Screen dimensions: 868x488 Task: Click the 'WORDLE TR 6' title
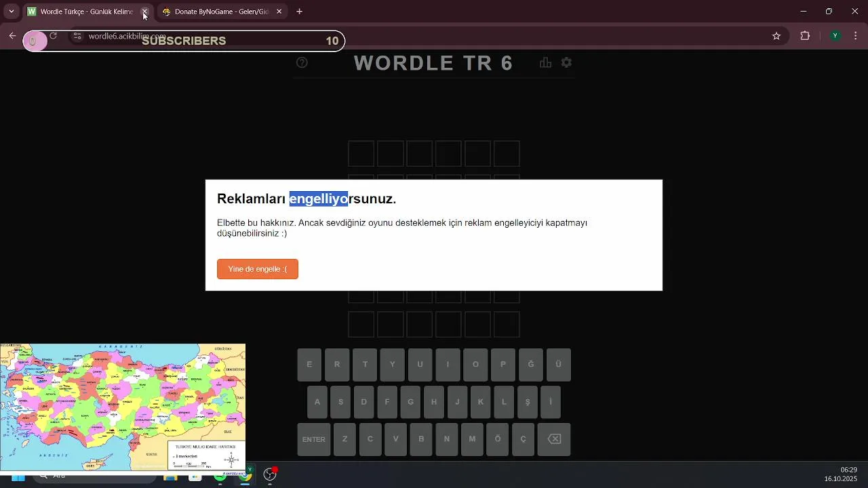pyautogui.click(x=433, y=63)
